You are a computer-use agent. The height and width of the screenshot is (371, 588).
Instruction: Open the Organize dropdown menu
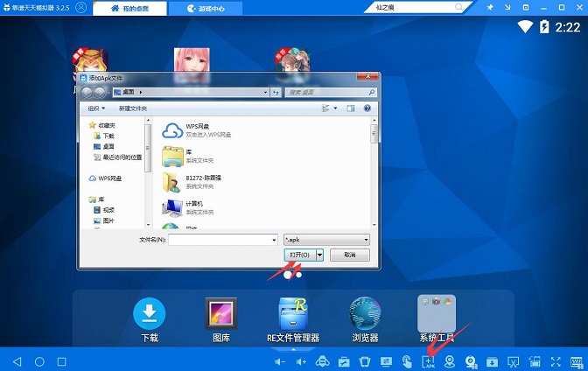(96, 108)
